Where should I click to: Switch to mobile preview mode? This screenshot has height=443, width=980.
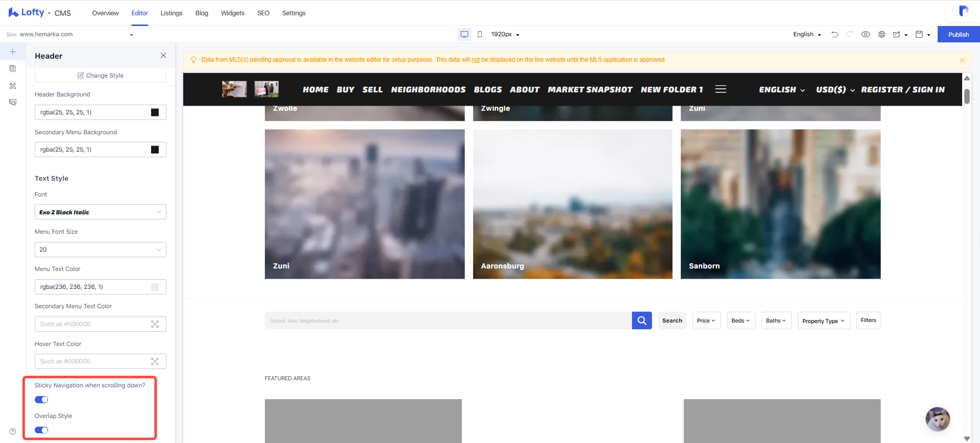coord(480,34)
